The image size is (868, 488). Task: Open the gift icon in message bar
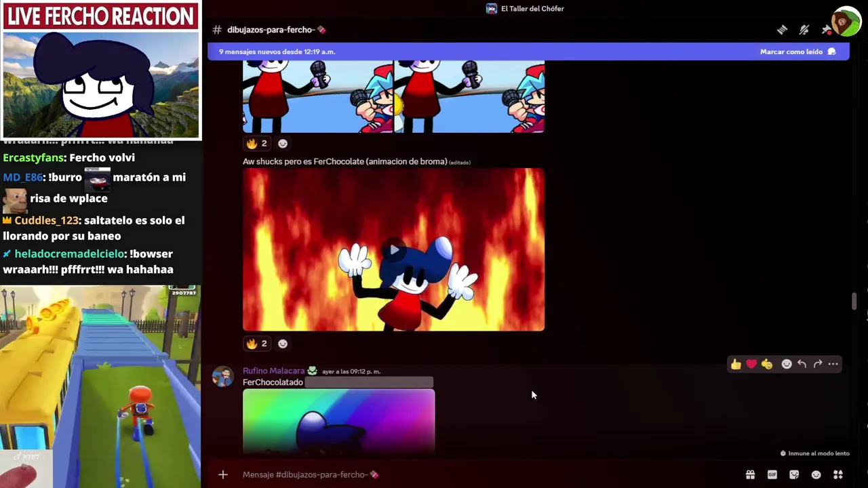click(750, 474)
